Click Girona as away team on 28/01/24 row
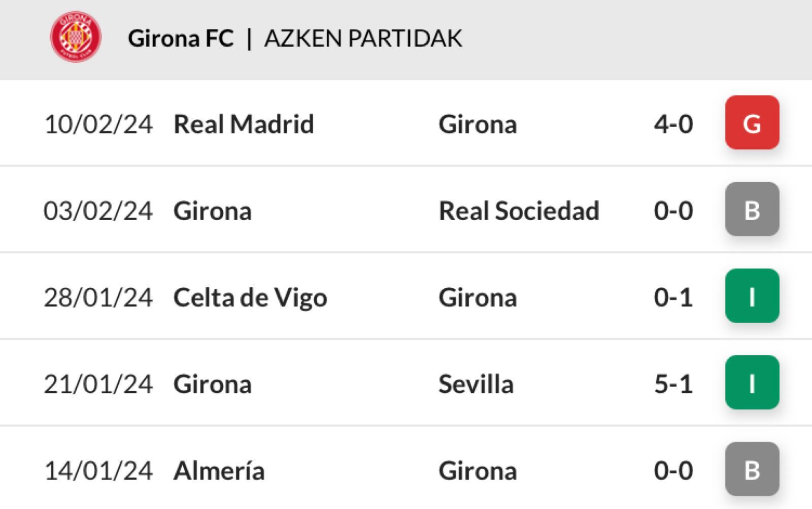 tap(478, 297)
